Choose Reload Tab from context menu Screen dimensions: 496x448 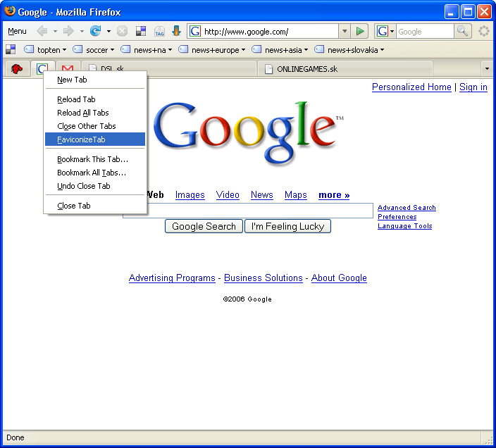pos(95,99)
